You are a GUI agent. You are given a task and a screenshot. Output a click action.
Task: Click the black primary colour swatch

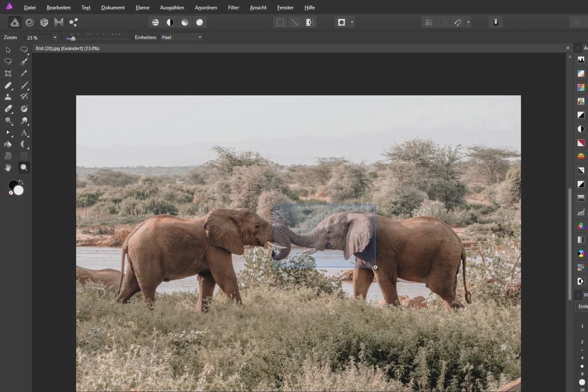(13, 185)
